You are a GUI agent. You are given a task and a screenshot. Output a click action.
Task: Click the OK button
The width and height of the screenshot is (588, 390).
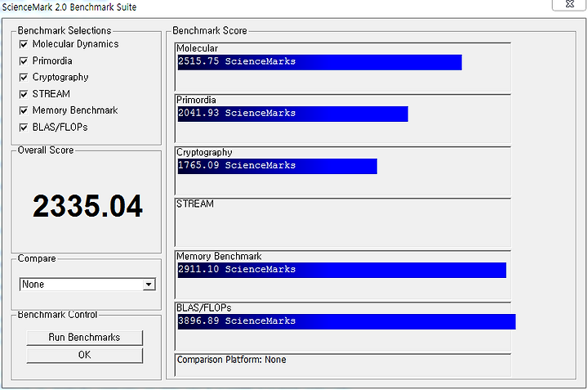84,355
